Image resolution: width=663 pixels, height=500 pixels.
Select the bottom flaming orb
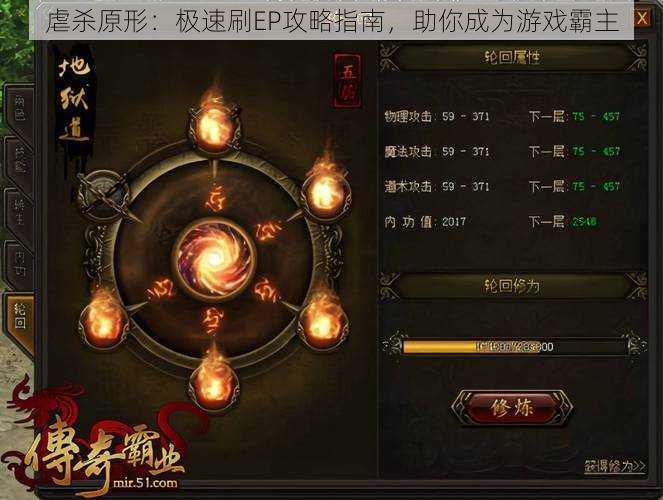click(x=214, y=384)
